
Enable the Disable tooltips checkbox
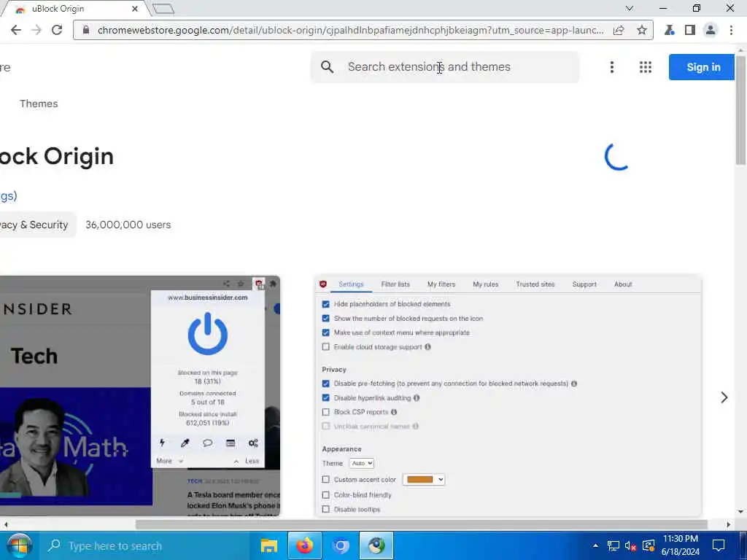326,510
